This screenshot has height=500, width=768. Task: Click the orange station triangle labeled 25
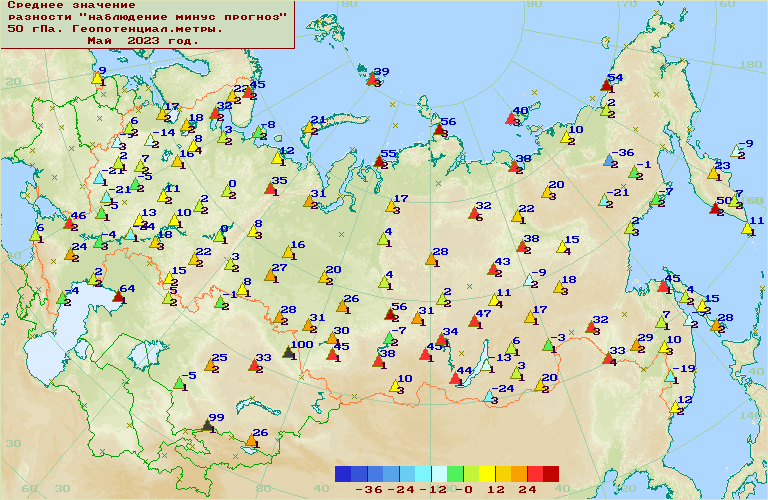211,364
